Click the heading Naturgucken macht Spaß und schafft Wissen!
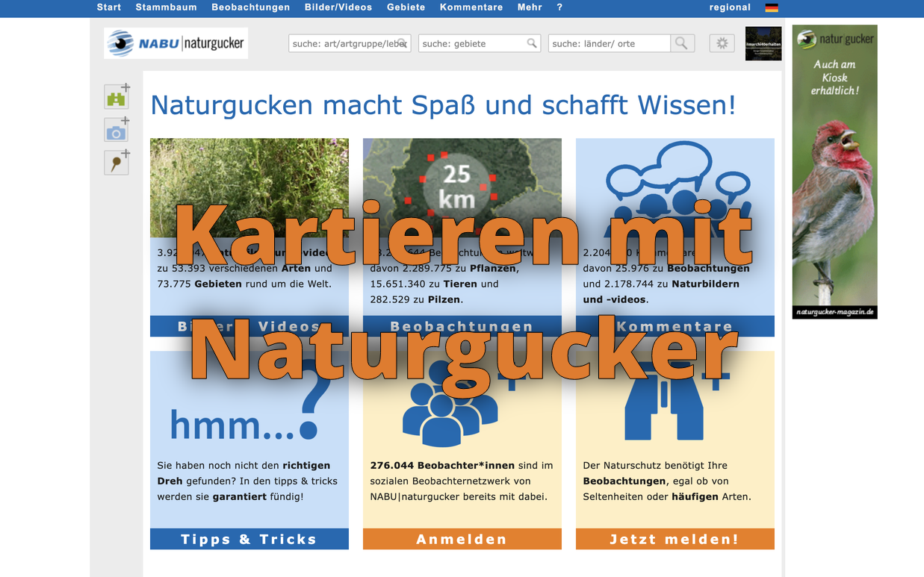Viewport: 924px width, 577px height. [x=443, y=105]
